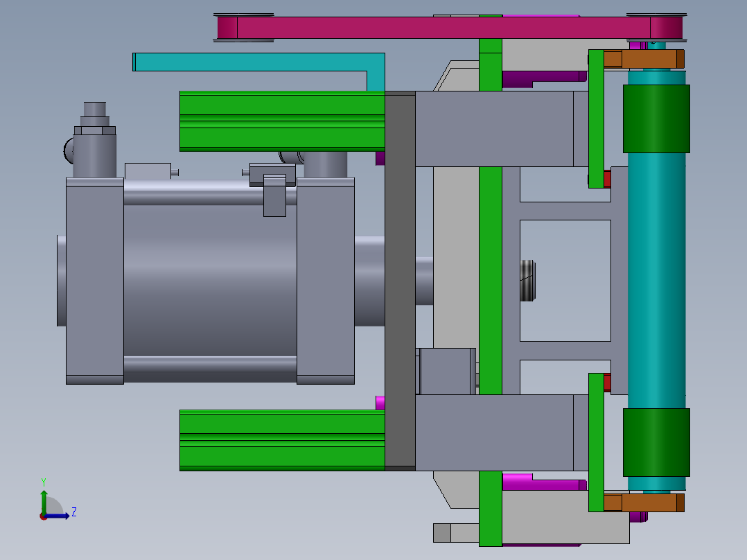This screenshot has height=560, width=747.
Task: Select the motor's left end cap
Action: pos(95,281)
